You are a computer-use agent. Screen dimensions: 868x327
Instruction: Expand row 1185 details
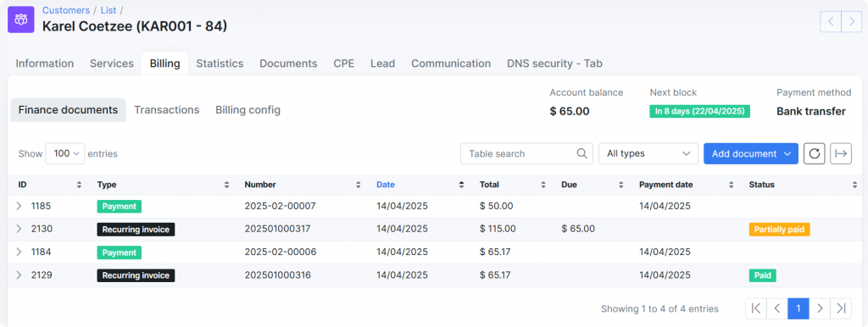point(19,207)
